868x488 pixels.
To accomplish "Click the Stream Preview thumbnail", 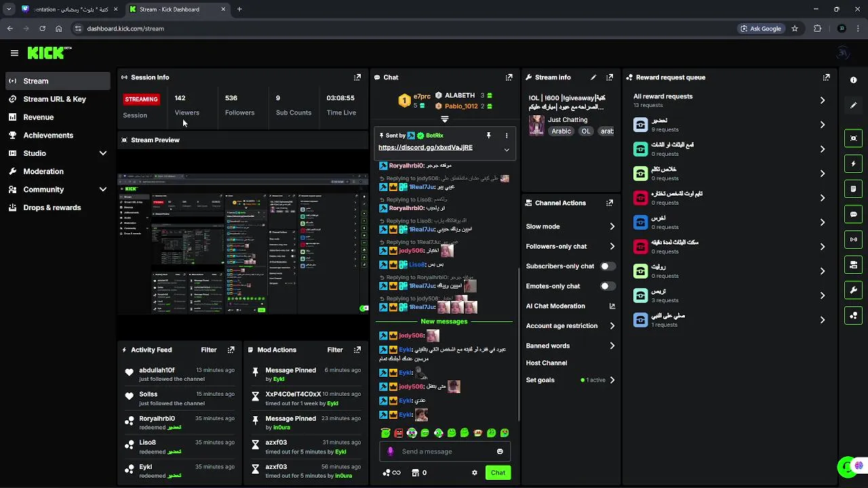I will 243,244.
